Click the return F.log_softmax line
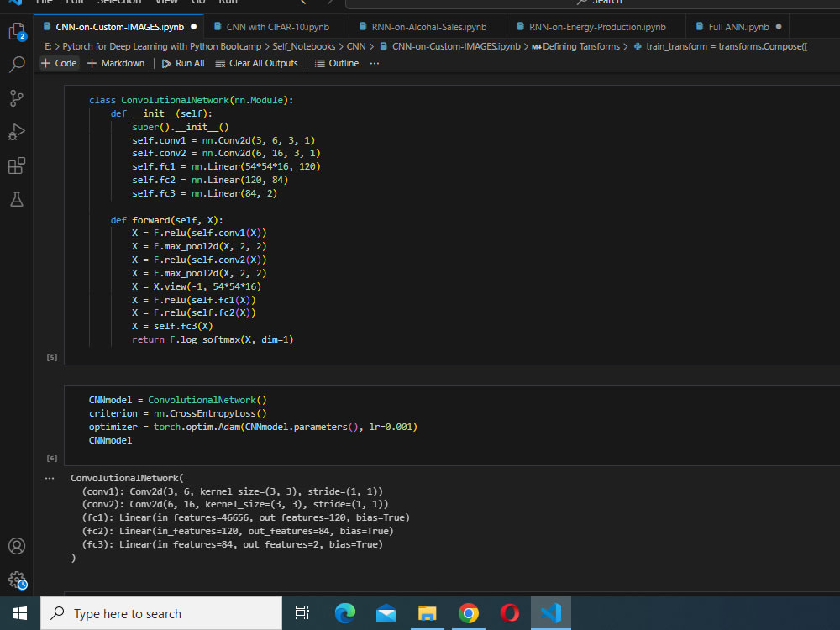 pyautogui.click(x=213, y=339)
